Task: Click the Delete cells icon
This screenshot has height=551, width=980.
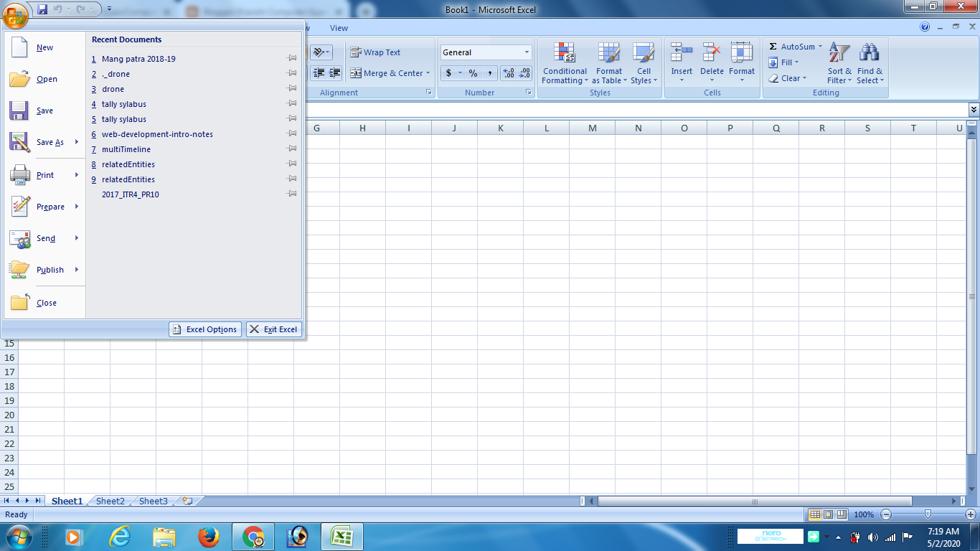Action: [712, 52]
